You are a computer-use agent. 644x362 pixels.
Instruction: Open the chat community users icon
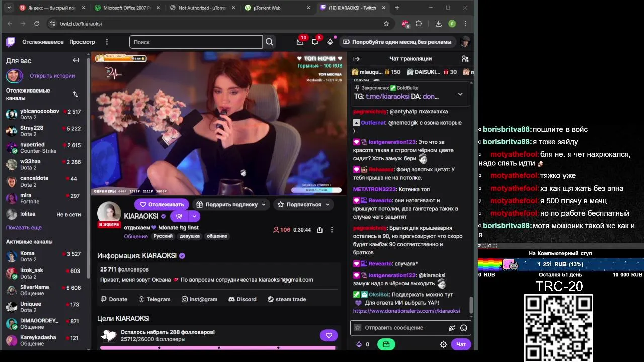465,59
